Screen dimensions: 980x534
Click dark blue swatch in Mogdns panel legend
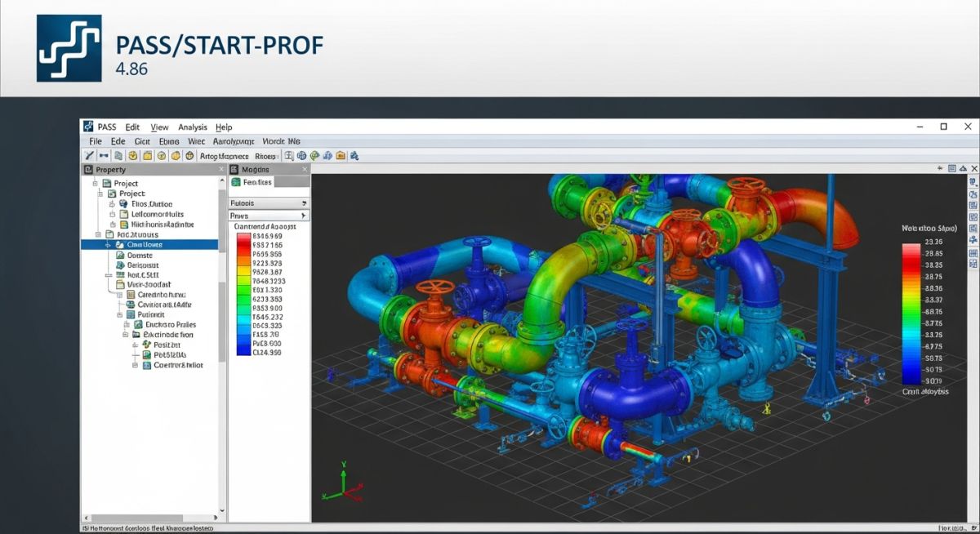[243, 349]
